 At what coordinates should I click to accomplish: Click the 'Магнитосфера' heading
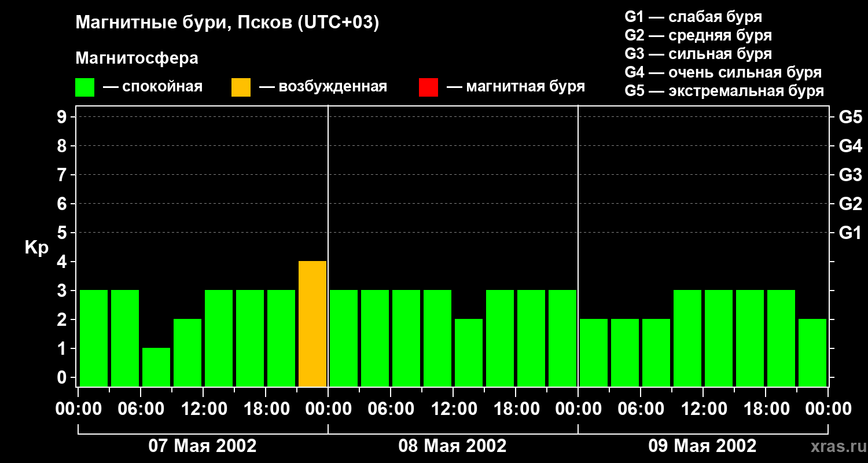point(137,58)
